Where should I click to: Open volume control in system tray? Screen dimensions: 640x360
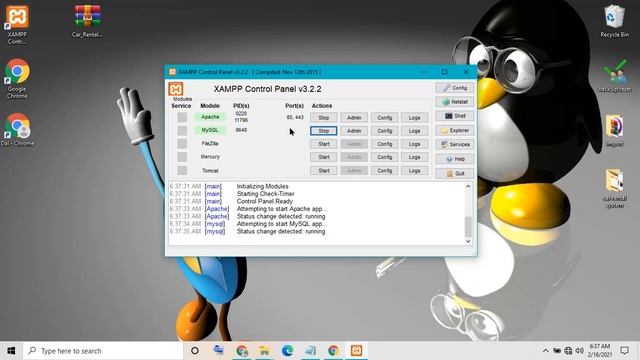[579, 351]
